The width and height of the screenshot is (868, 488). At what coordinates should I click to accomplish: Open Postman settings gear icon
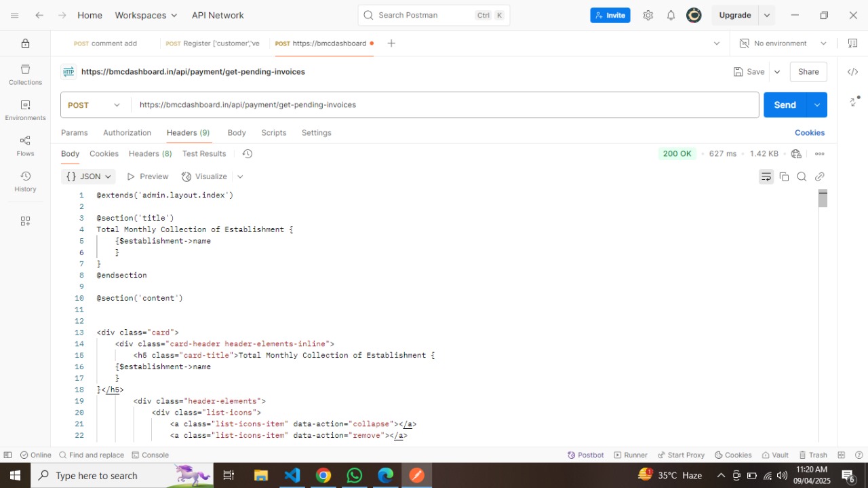coord(648,15)
